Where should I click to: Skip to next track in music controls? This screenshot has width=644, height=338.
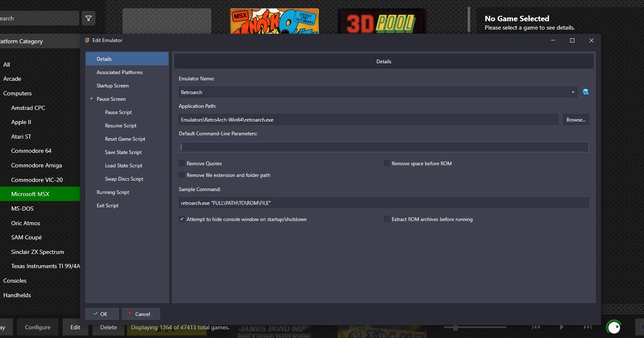click(587, 327)
